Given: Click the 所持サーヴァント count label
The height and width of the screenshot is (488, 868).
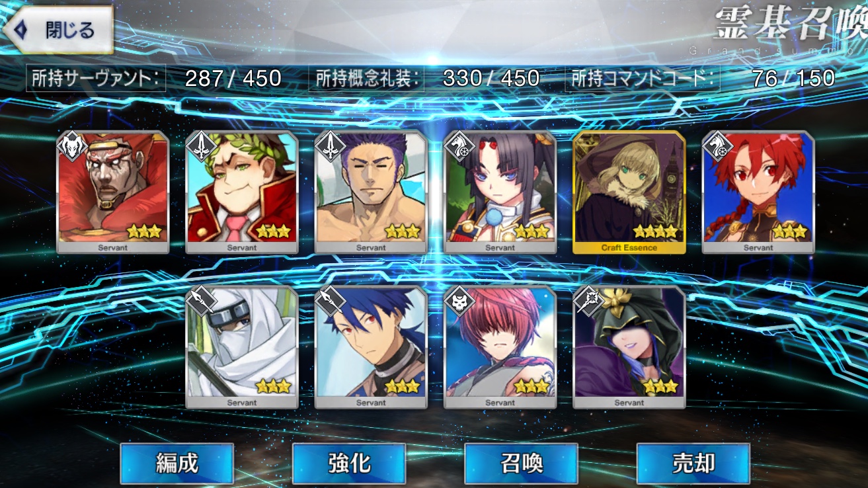Looking at the screenshot, I should tap(95, 79).
